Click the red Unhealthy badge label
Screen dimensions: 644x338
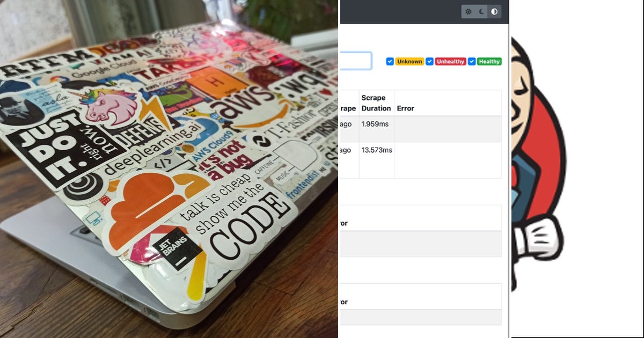450,62
